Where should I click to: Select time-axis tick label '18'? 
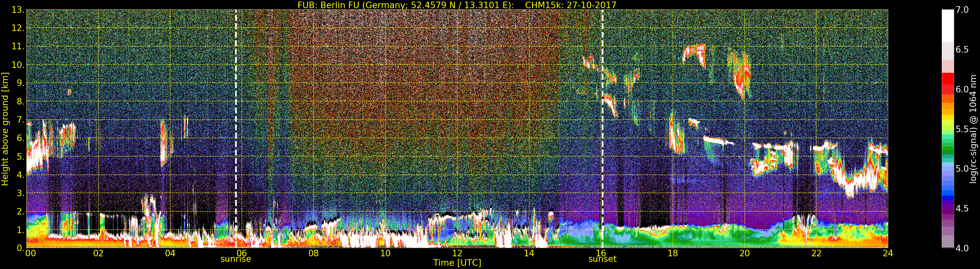673,253
